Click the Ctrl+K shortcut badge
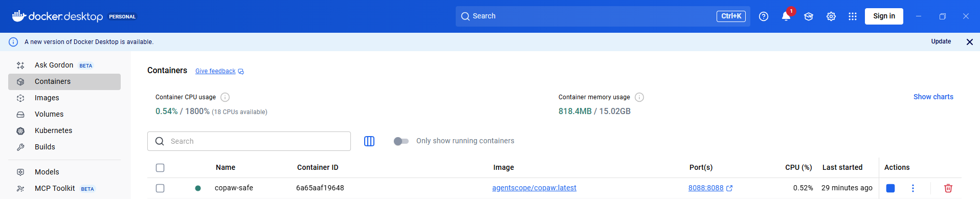 [731, 16]
